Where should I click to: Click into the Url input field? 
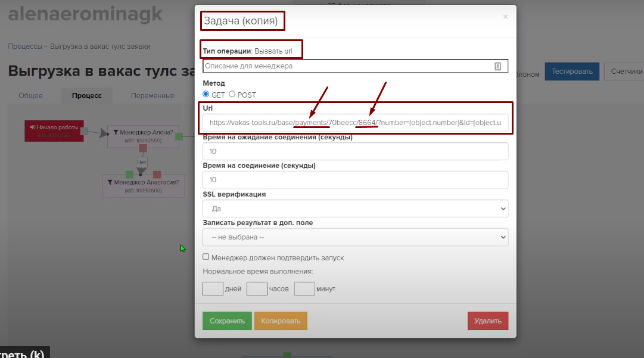pyautogui.click(x=355, y=123)
